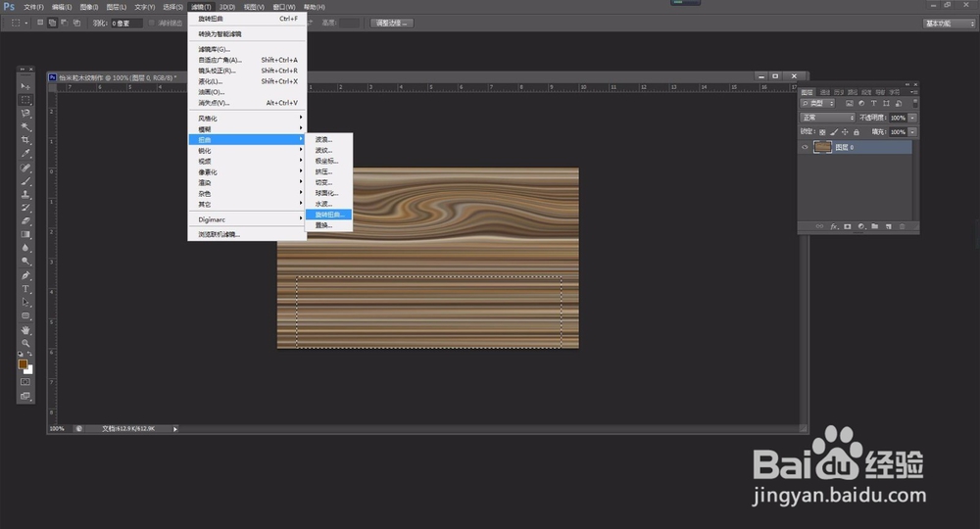Create a new layer icon
980x529 pixels.
click(888, 226)
